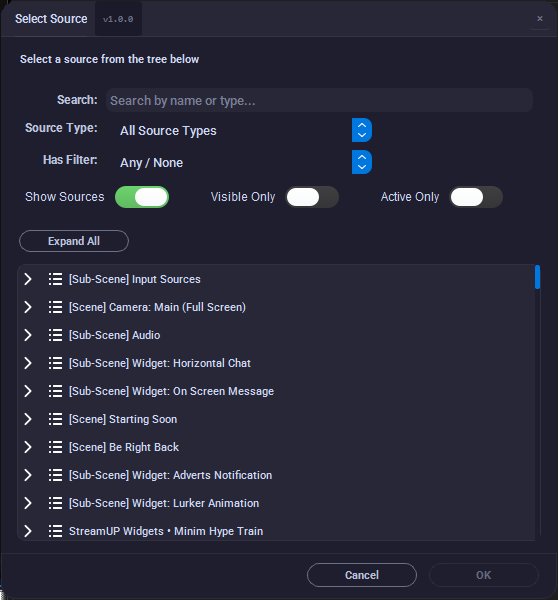Expand Widget: On Screen Message sub-scene
Screen dimensions: 558x600
tap(28, 391)
